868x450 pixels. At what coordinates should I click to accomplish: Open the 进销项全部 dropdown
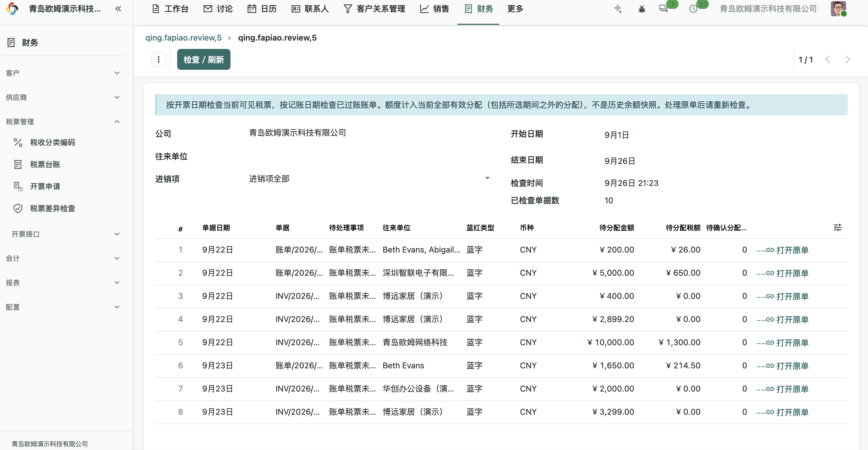pyautogui.click(x=369, y=179)
